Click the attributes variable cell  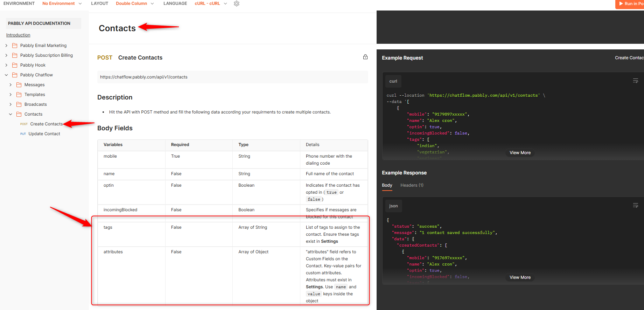point(132,276)
